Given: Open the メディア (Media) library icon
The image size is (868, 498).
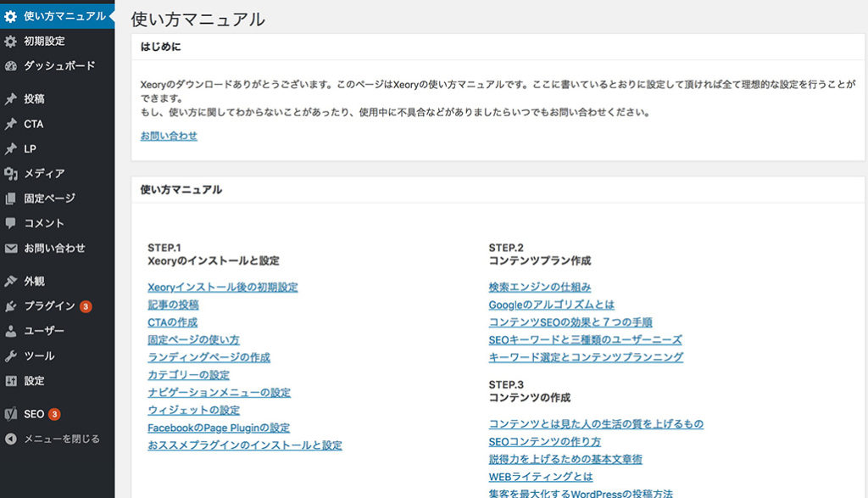Looking at the screenshot, I should coord(11,173).
